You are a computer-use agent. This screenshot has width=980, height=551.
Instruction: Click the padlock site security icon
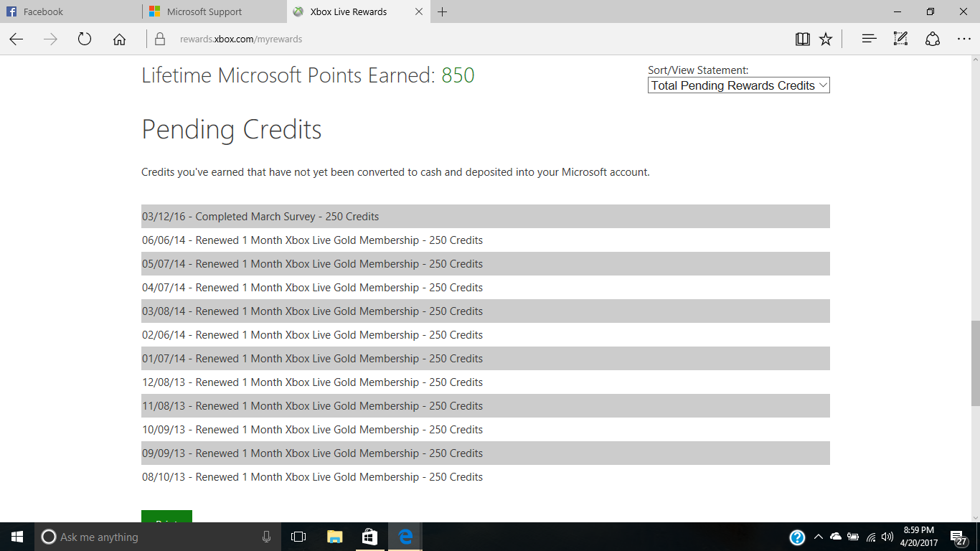coord(160,39)
